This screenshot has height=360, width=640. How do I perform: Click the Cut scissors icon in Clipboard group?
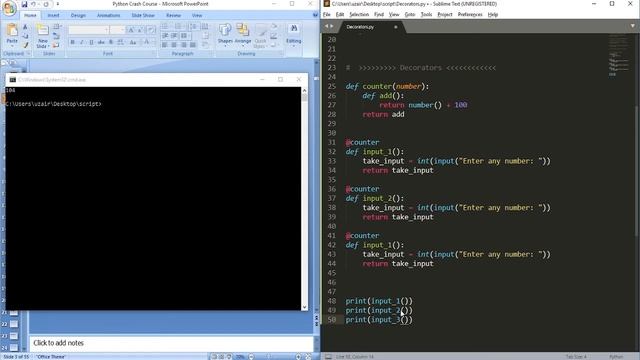(x=25, y=27)
